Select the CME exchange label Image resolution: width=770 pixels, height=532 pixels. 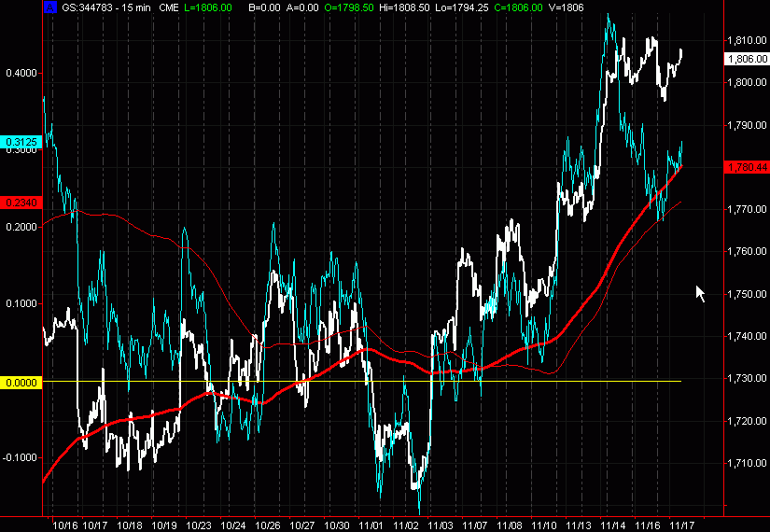point(169,7)
